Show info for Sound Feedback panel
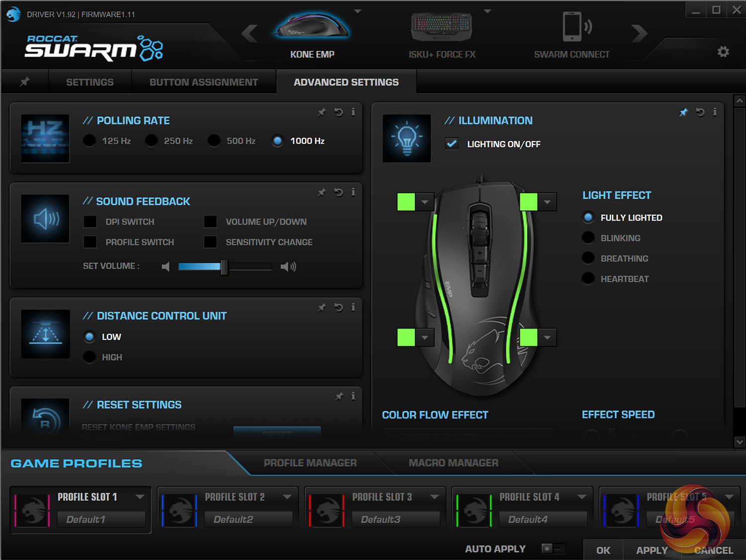The width and height of the screenshot is (746, 560). point(353,192)
